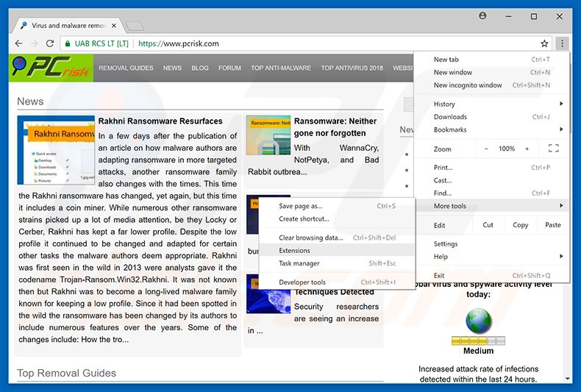Click the user profile icon
The width and height of the screenshot is (581, 392).
point(482,15)
